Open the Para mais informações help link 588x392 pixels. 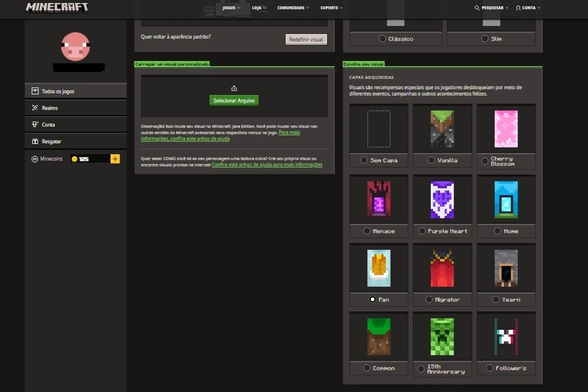point(221,135)
